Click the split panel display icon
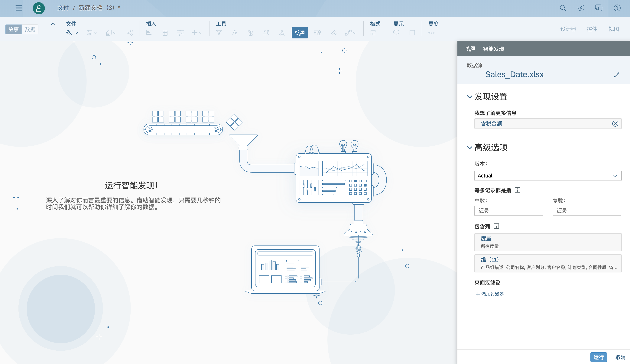Screen dimensions: 630x364 coord(412,33)
